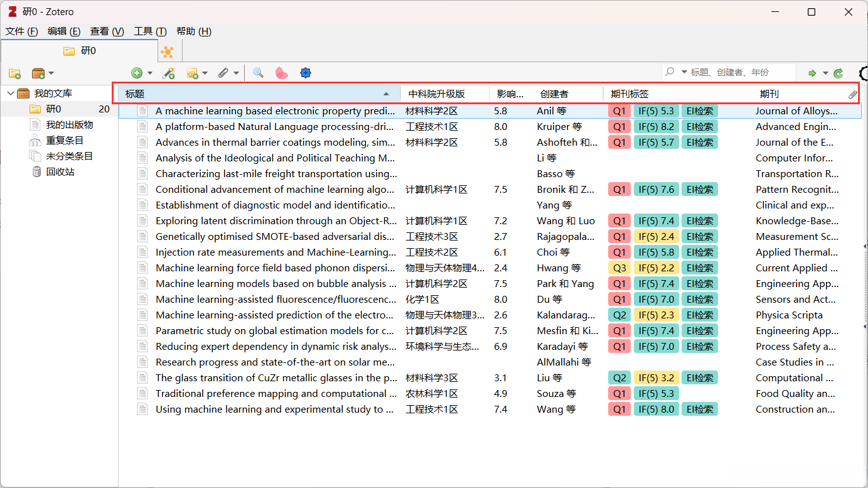The width and height of the screenshot is (868, 488).
Task: Click the green sync arrow icon
Action: coord(838,73)
